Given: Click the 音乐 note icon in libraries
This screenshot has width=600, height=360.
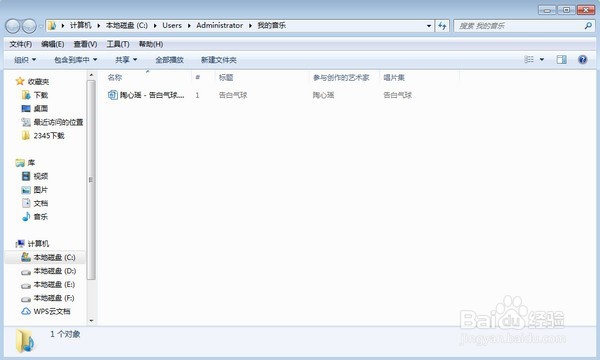Looking at the screenshot, I should point(26,217).
